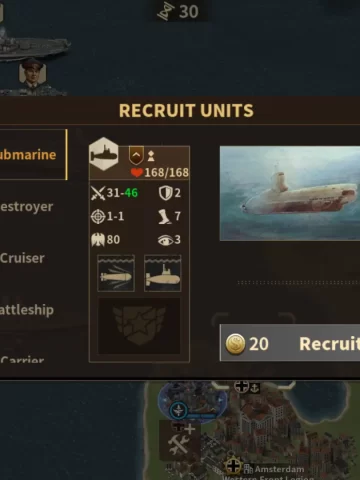Tap the boot movement stat icon
This screenshot has height=480, width=360.
click(x=164, y=216)
